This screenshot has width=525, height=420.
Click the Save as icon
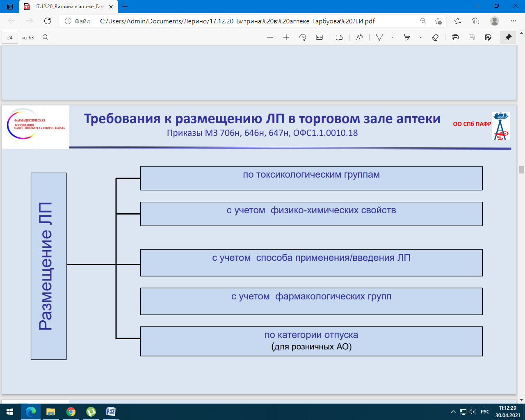pyautogui.click(x=488, y=37)
